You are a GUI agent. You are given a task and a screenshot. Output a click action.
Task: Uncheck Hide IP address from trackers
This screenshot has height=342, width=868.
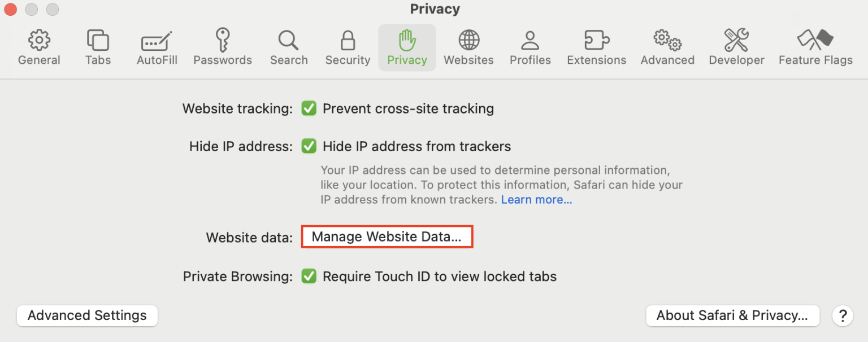tap(309, 146)
